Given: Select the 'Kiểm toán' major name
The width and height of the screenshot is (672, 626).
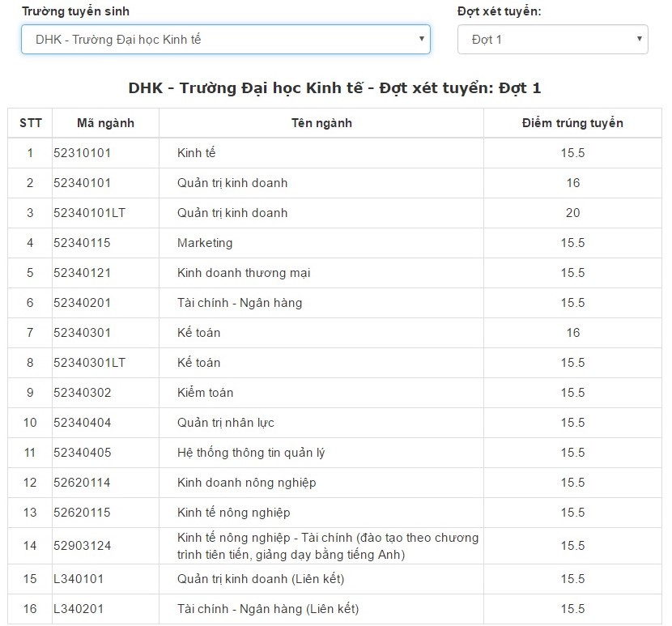Looking at the screenshot, I should (x=205, y=393).
